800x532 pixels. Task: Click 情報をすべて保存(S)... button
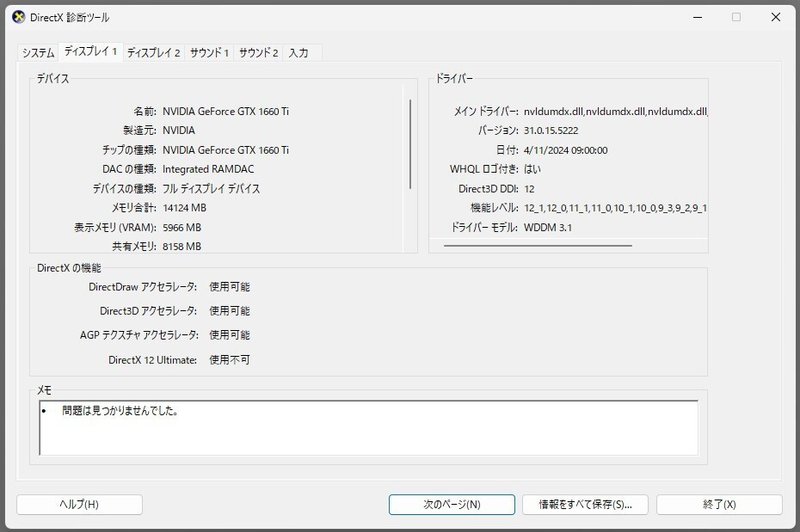[585, 504]
